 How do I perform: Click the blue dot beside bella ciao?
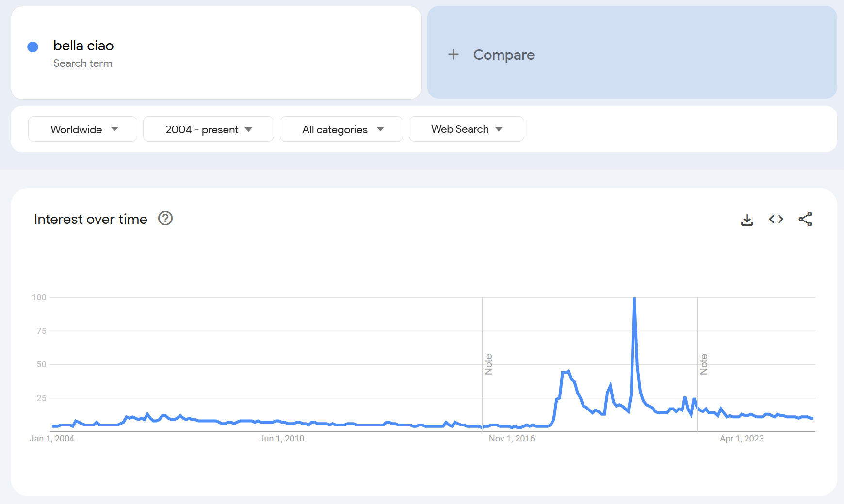pyautogui.click(x=33, y=47)
